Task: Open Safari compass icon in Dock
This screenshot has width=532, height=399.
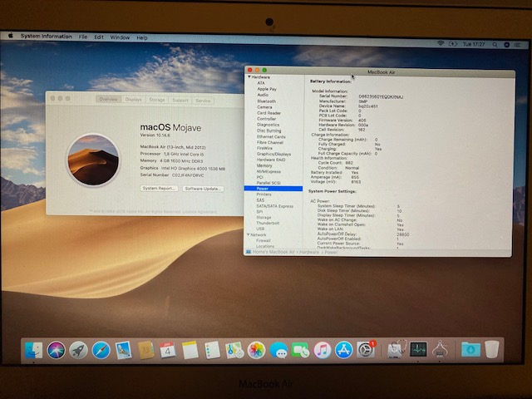Action: tap(101, 350)
